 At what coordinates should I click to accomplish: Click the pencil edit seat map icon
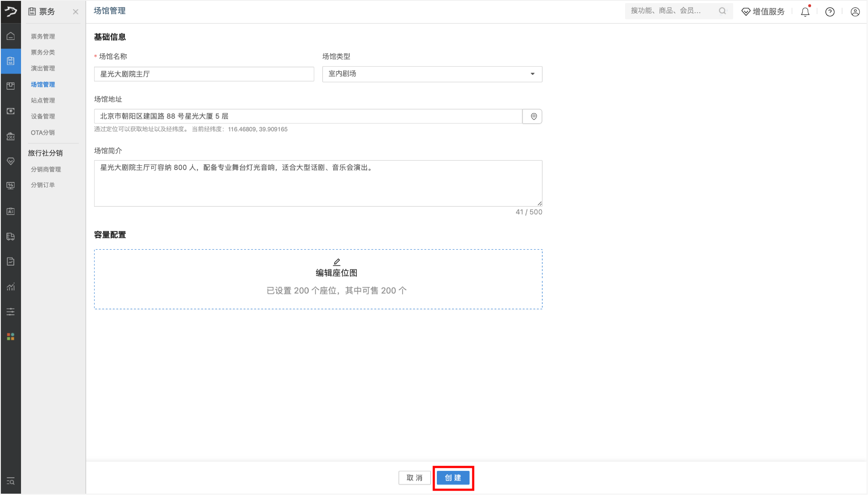tap(337, 262)
